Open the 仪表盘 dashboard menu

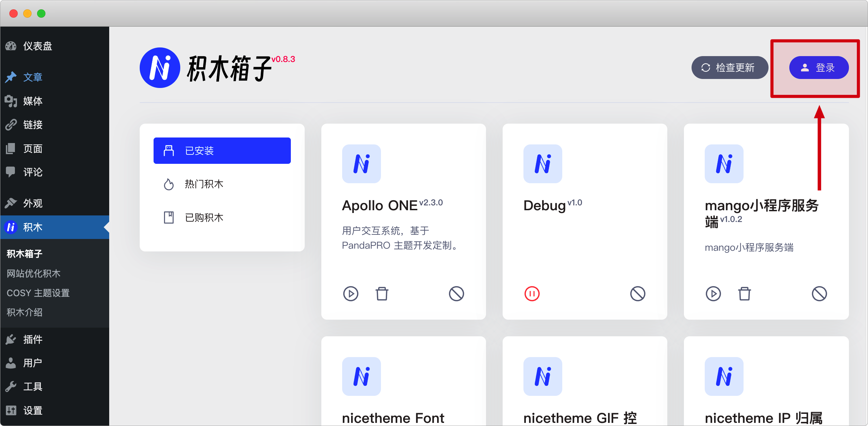(54, 46)
